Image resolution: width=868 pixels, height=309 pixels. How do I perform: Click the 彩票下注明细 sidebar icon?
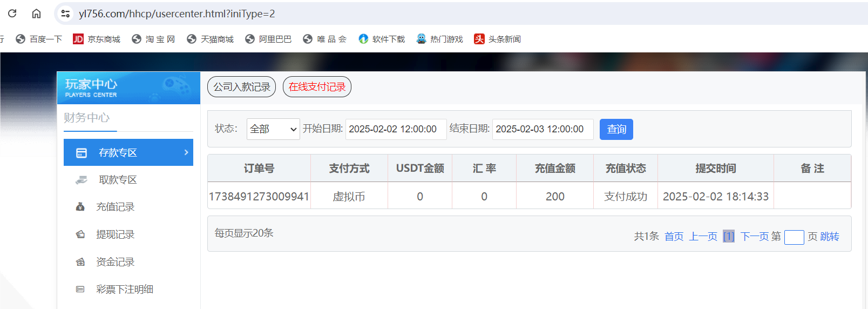[80, 290]
